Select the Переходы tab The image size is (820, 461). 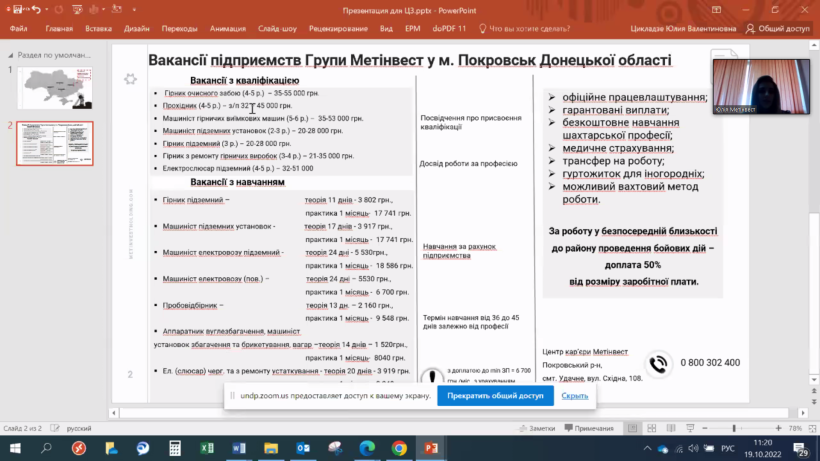179,29
